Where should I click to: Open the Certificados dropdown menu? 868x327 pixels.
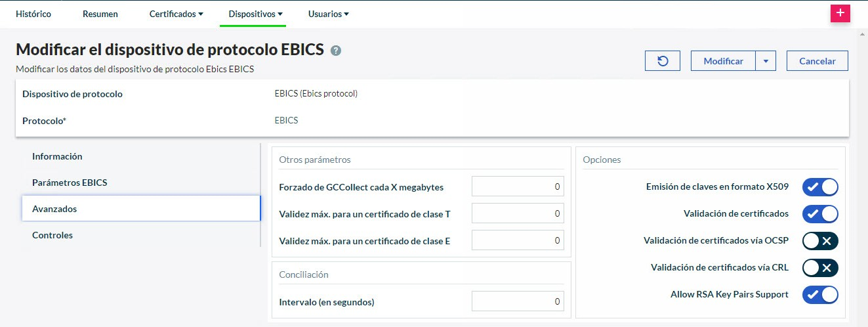click(x=176, y=14)
